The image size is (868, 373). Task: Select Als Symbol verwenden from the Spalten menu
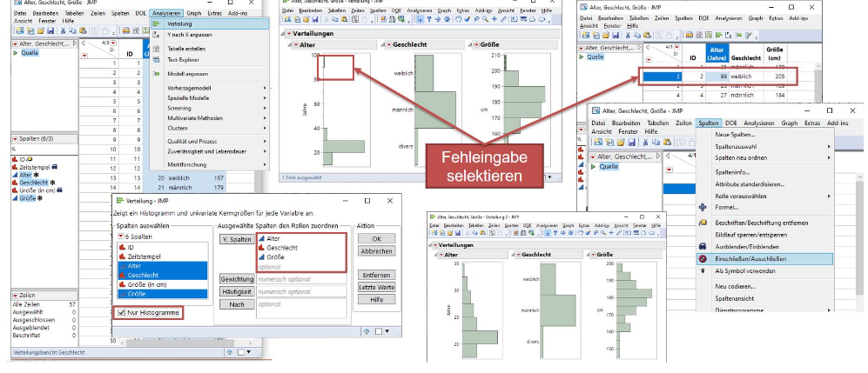[x=744, y=270]
